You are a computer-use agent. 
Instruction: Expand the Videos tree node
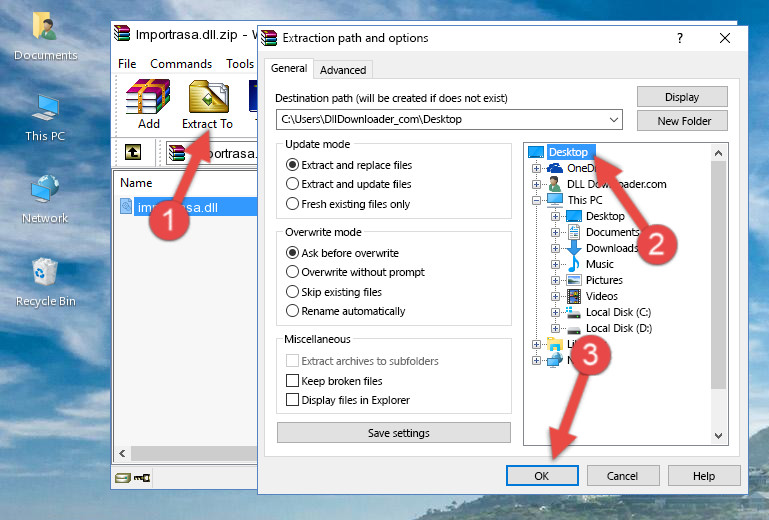pyautogui.click(x=555, y=296)
